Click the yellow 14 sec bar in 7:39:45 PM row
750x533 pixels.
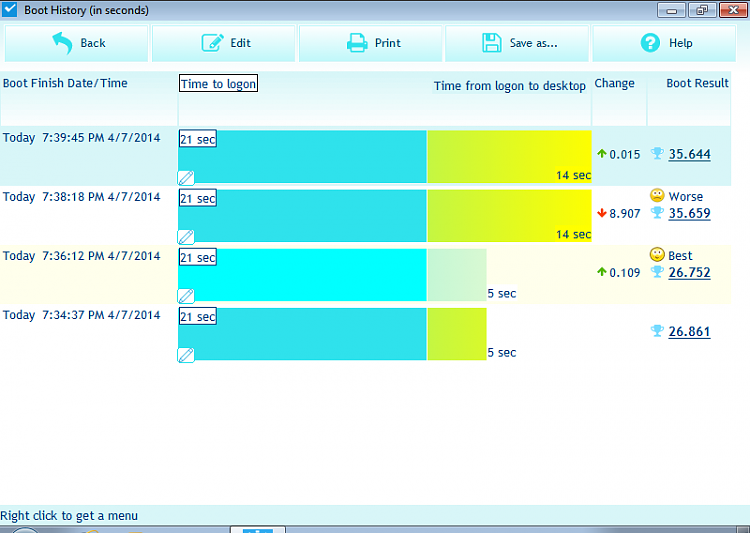click(509, 156)
